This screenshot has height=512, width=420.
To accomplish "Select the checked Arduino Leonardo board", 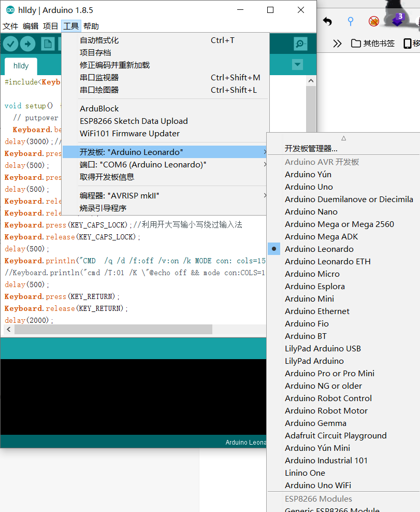I will pos(344,249).
